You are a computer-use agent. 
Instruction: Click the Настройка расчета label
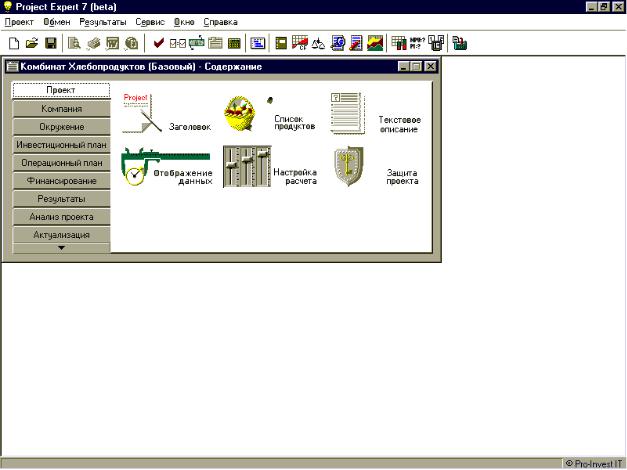point(295,176)
